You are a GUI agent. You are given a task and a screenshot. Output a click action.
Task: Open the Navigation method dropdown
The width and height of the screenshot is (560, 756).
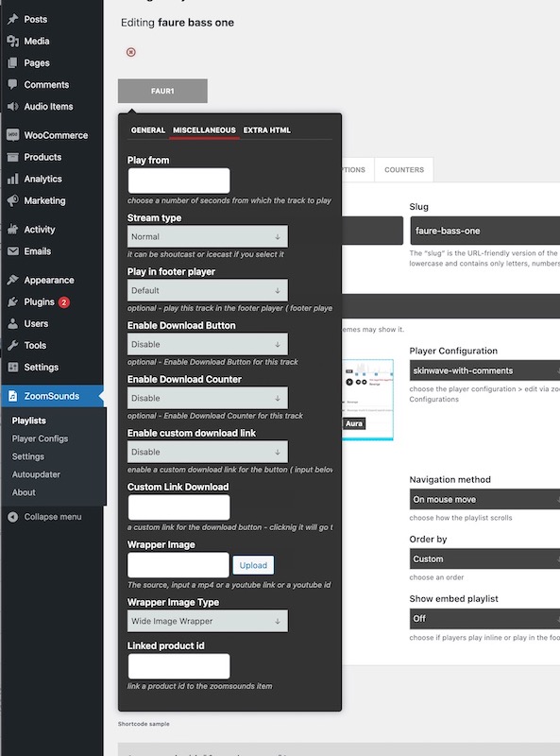[x=484, y=500]
